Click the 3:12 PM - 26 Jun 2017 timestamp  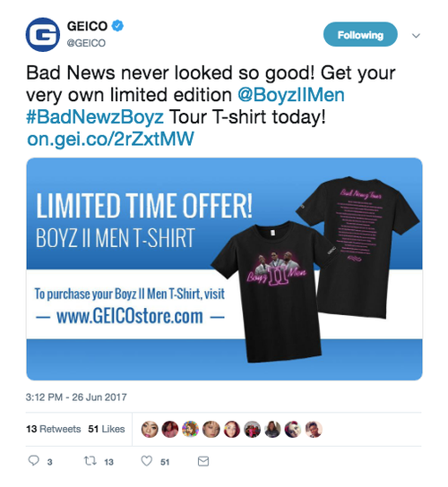tap(76, 397)
